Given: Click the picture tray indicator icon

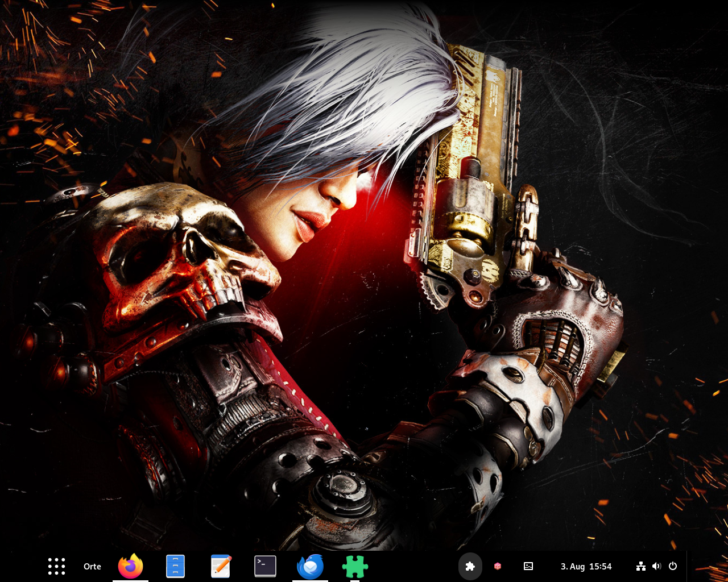Looking at the screenshot, I should [528, 566].
